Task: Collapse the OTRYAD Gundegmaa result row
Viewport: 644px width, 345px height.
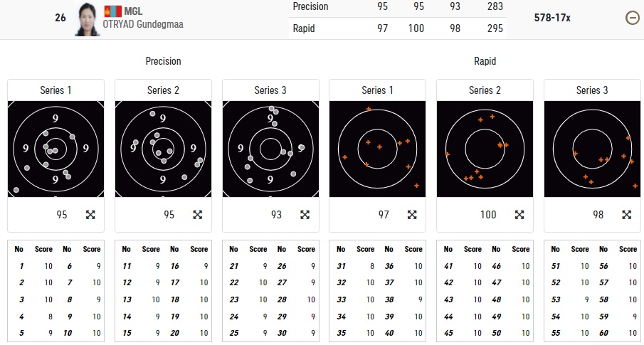Action: [x=631, y=18]
